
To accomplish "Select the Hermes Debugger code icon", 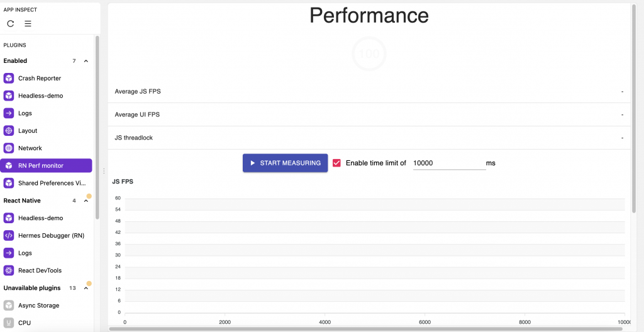I will (9, 235).
